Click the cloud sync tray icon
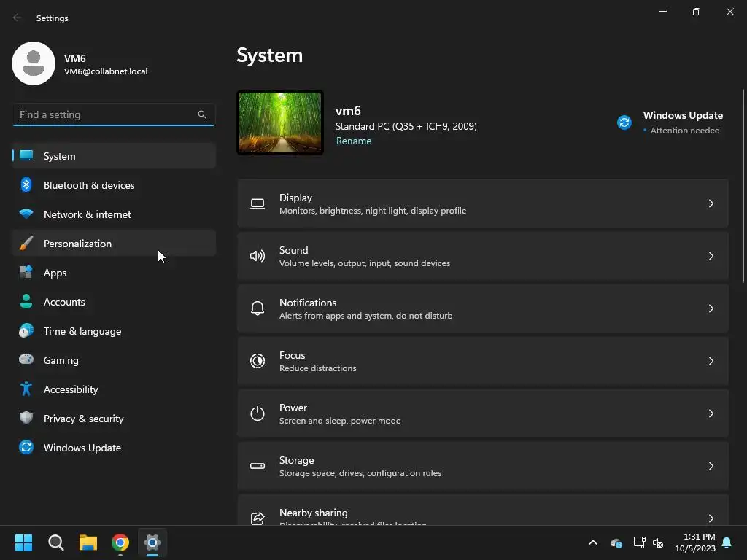 [x=616, y=542]
